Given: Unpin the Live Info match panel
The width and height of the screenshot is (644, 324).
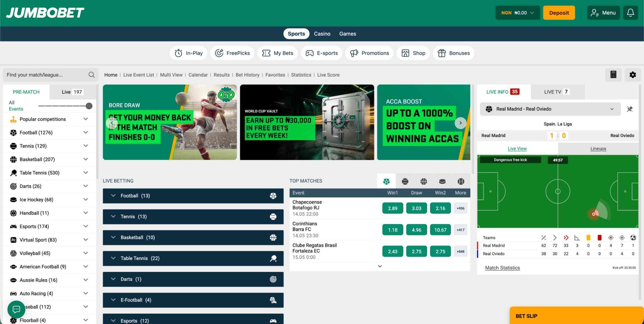Looking at the screenshot, I should pos(630,109).
